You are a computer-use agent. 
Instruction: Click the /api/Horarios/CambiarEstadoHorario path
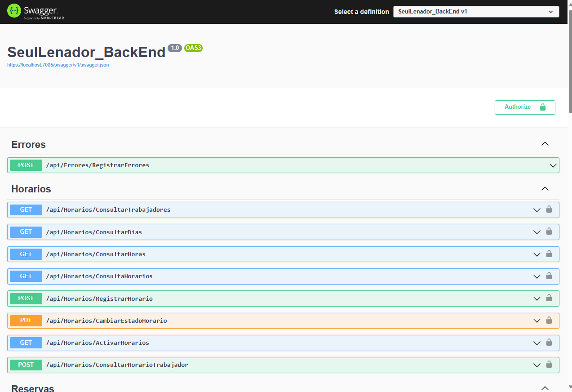pos(106,321)
